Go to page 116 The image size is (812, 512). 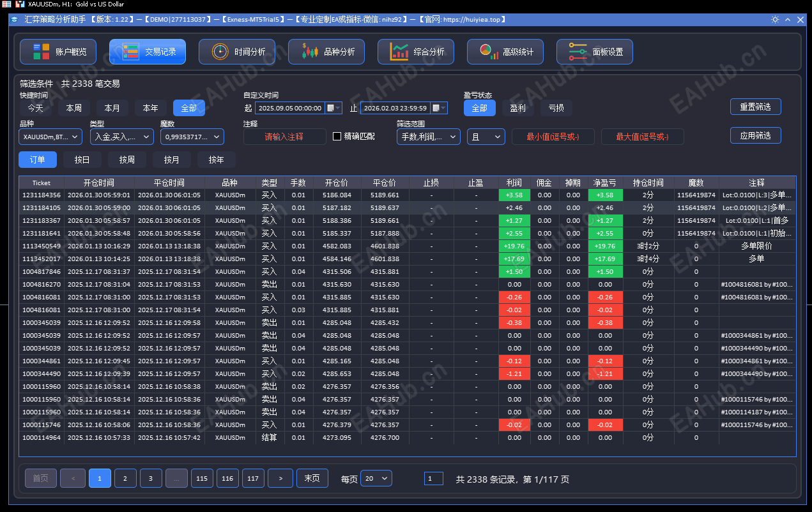pyautogui.click(x=227, y=478)
